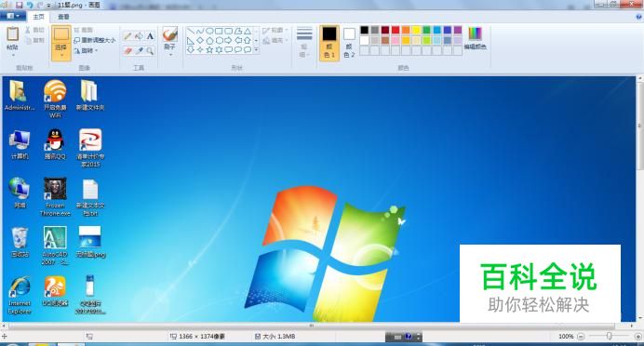This screenshot has width=644, height=346.
Task: Click the Paint Help question mark icon
Action: [x=638, y=17]
